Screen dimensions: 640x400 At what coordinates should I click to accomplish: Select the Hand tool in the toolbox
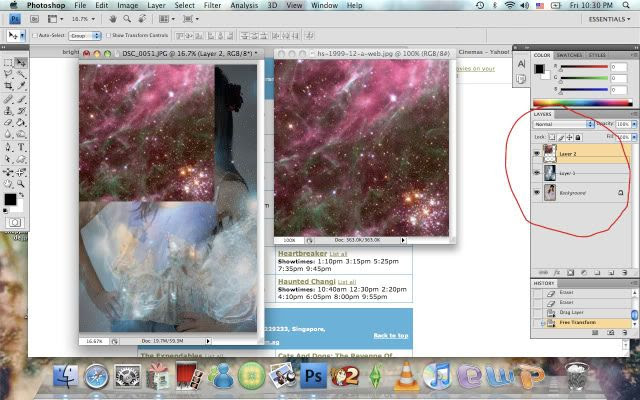(8, 184)
